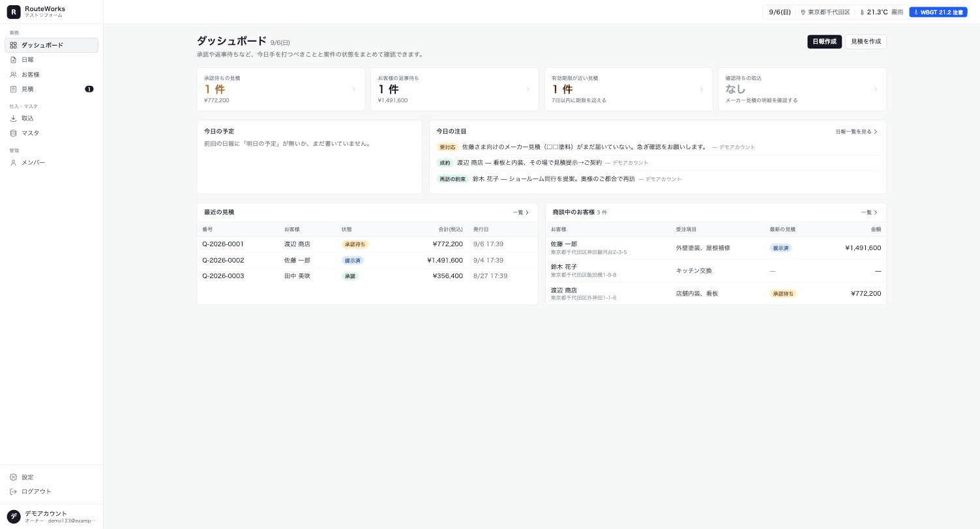Click the 再訪の約束 tag
Screen dimensions: 980x529
click(x=453, y=179)
